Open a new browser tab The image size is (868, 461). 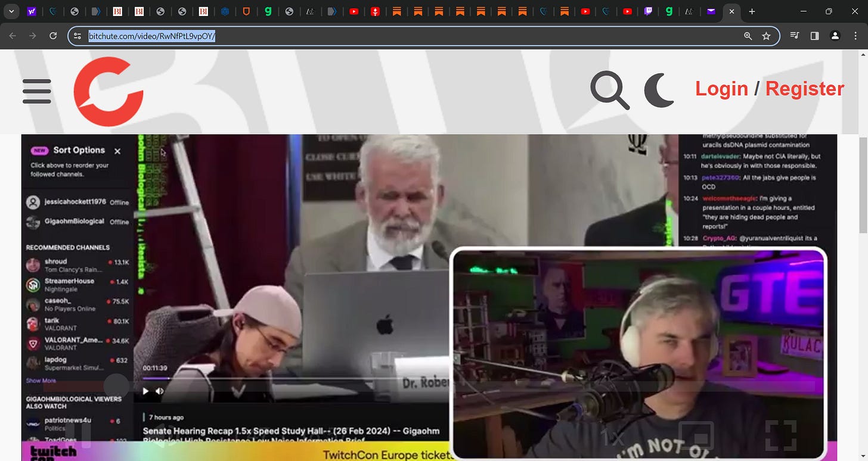click(752, 11)
